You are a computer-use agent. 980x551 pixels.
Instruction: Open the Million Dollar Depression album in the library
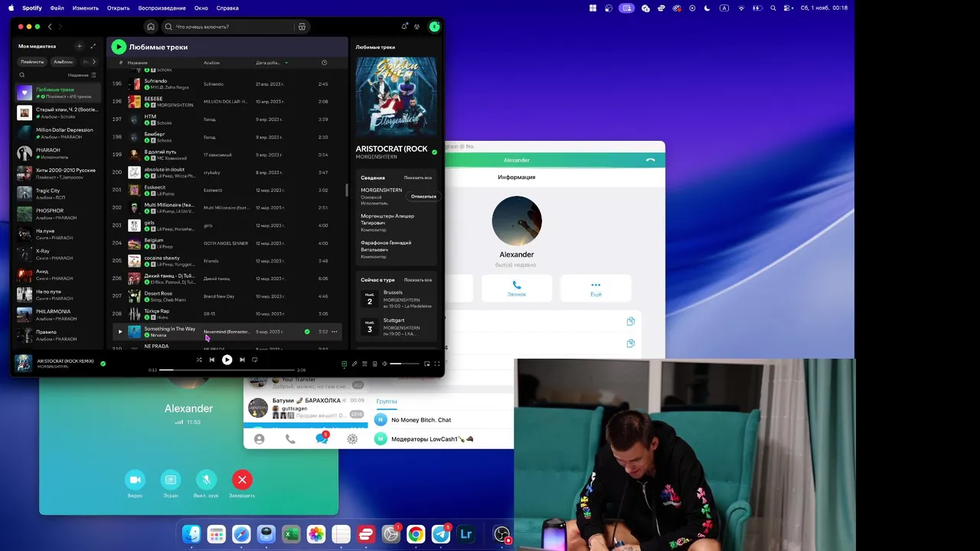[58, 133]
